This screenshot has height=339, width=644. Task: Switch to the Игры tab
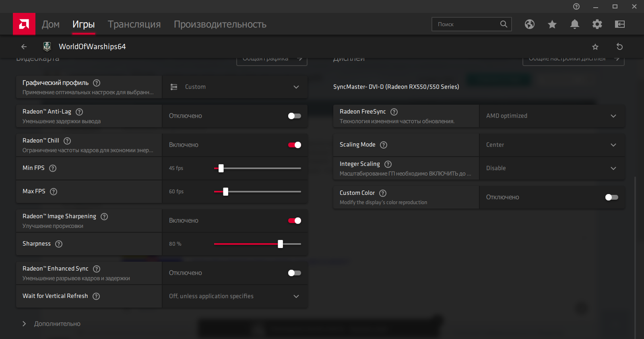click(x=84, y=24)
